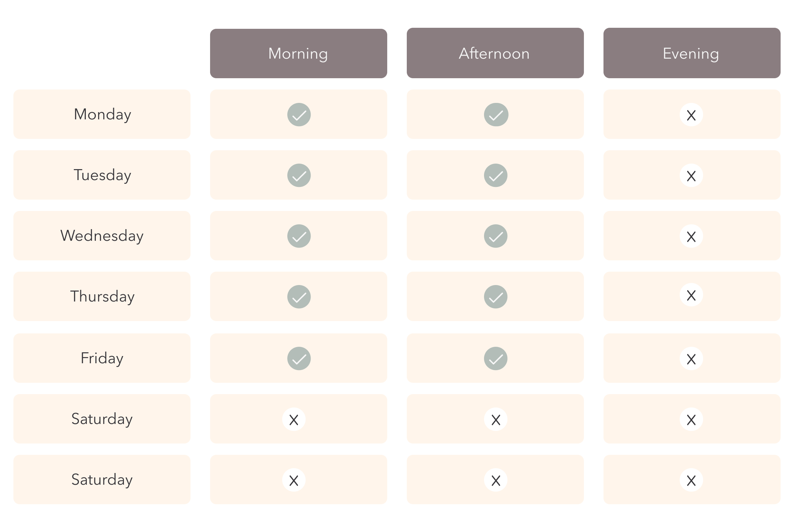Toggle the Monday afternoon availability check
The height and width of the screenshot is (532, 794).
(496, 115)
